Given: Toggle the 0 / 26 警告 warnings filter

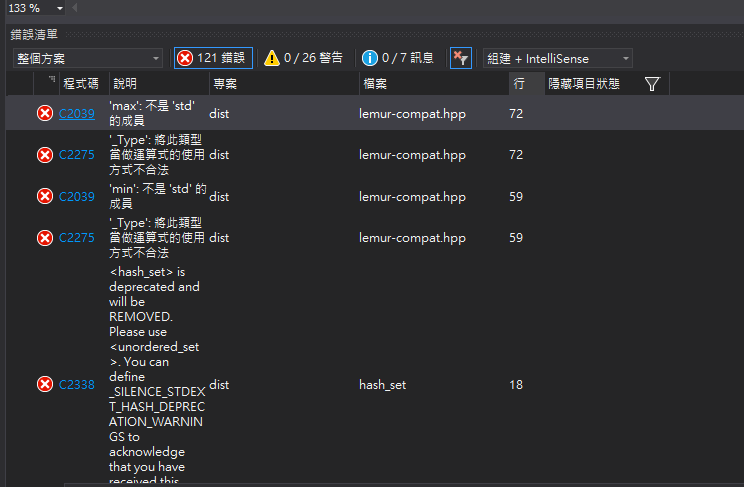Looking at the screenshot, I should click(303, 58).
